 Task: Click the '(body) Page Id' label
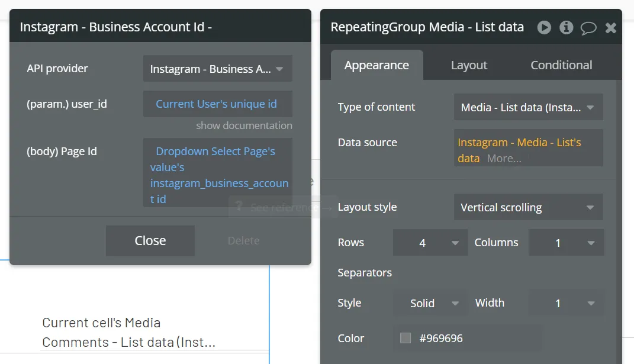[x=62, y=152]
